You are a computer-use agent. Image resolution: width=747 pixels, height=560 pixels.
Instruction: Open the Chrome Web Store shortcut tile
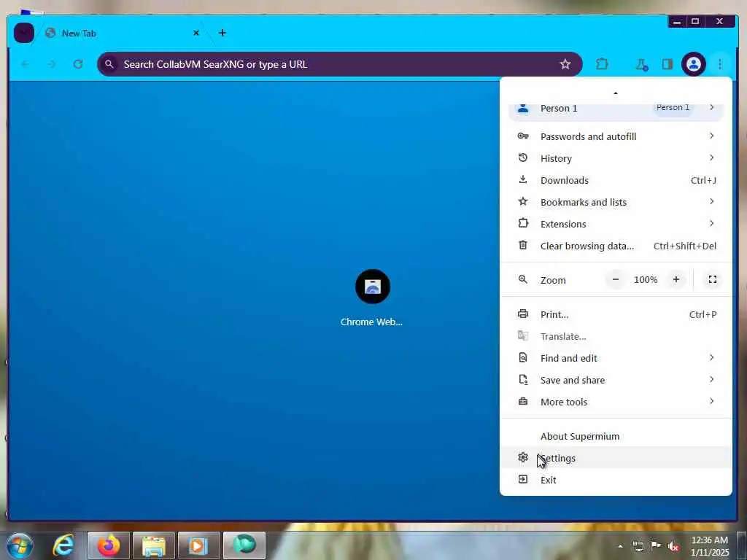click(372, 297)
